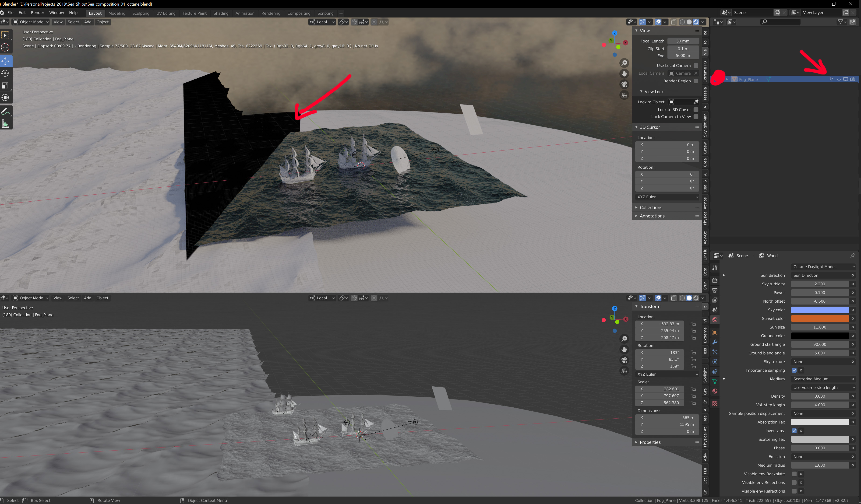Open the World properties tab icon
The image size is (861, 504).
(715, 320)
